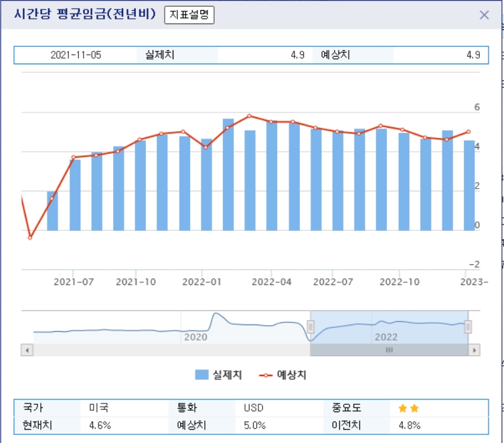Click the 지표설명 button
Image resolution: width=504 pixels, height=443 pixels.
pyautogui.click(x=189, y=15)
